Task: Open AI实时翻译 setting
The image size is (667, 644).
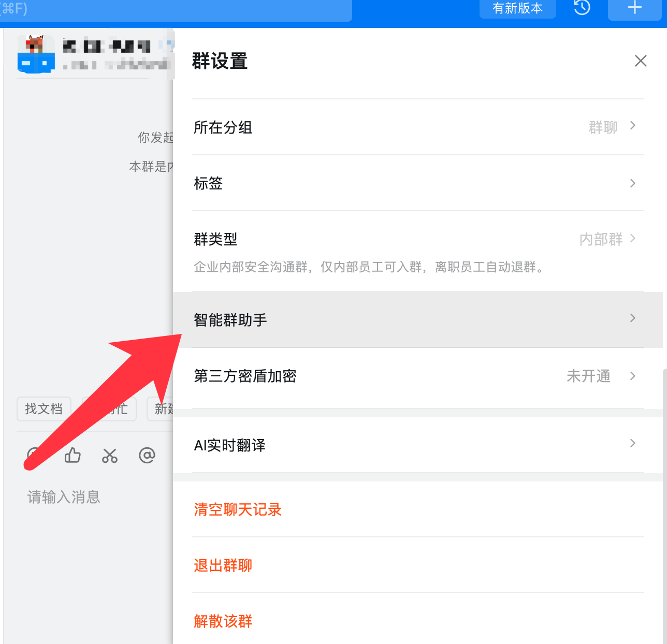Action: click(x=418, y=445)
